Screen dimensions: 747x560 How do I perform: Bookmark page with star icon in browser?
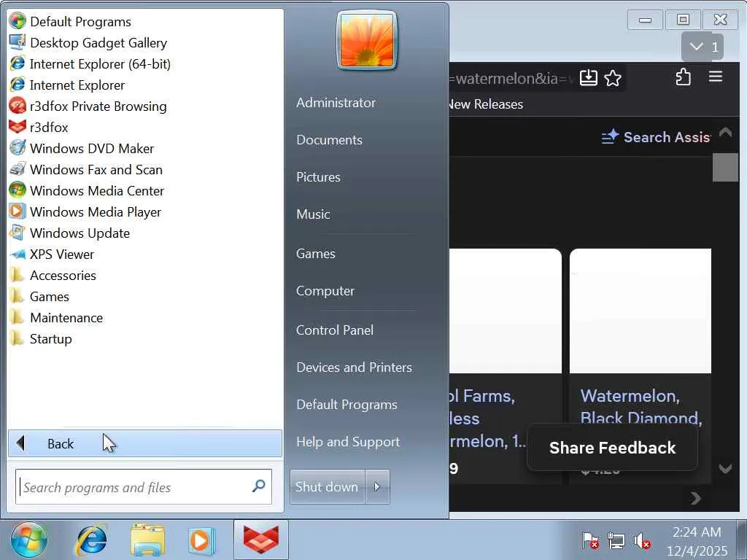point(613,77)
